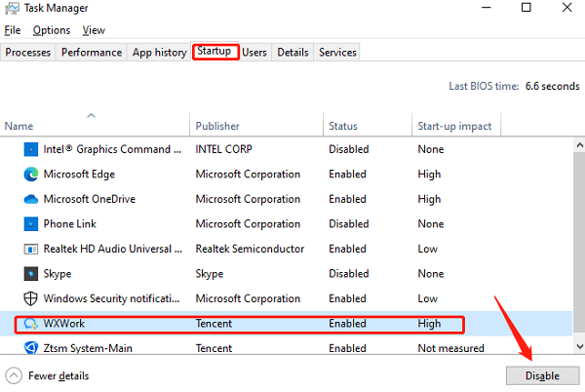This screenshot has height=392, width=585.
Task: Switch to the Performance tab
Action: 92,52
